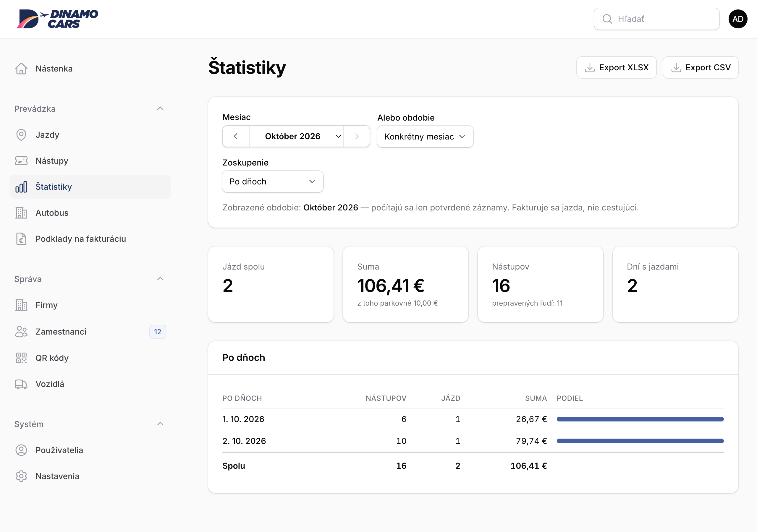Click the QR kódy icon
Screen dimensions: 757x532
[x=21, y=358]
